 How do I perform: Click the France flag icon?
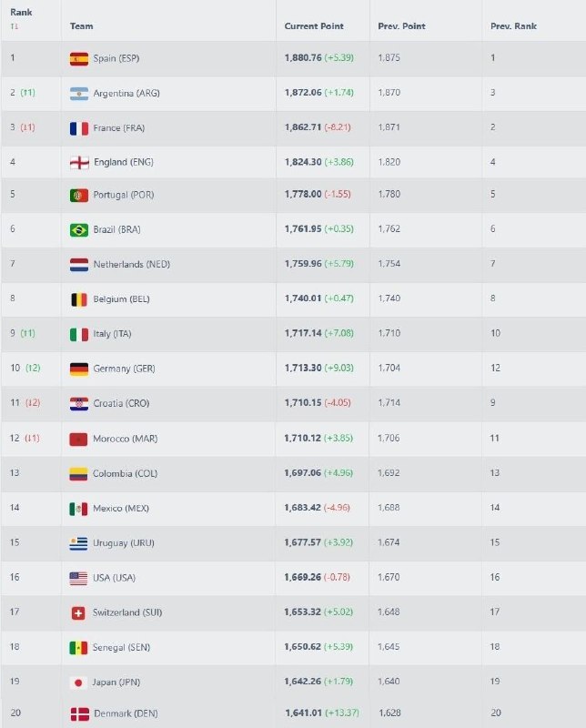pyautogui.click(x=79, y=128)
